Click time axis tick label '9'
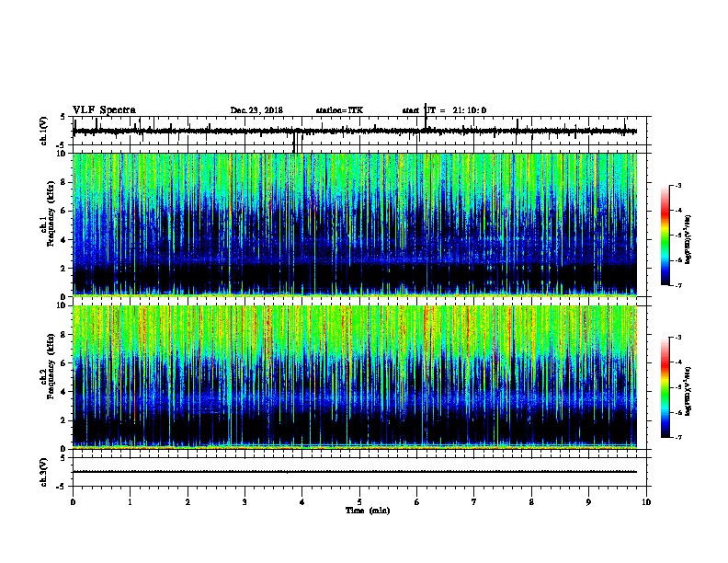The height and width of the screenshot is (563, 728). pyautogui.click(x=588, y=502)
